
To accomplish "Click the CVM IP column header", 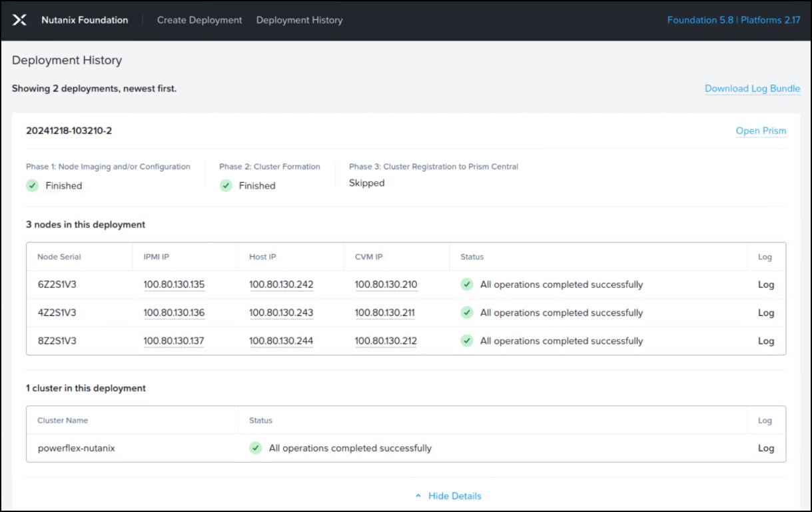I will [369, 257].
